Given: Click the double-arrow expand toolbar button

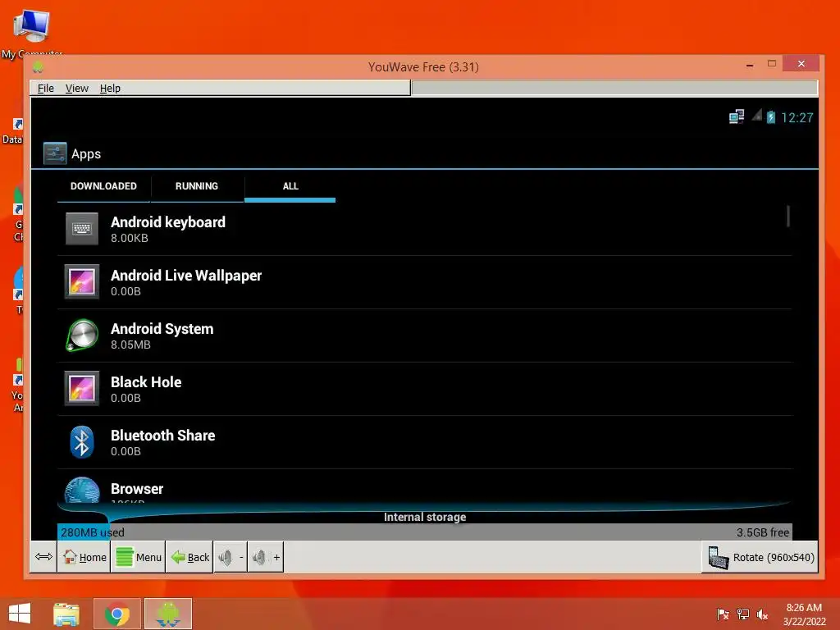Looking at the screenshot, I should [x=43, y=557].
